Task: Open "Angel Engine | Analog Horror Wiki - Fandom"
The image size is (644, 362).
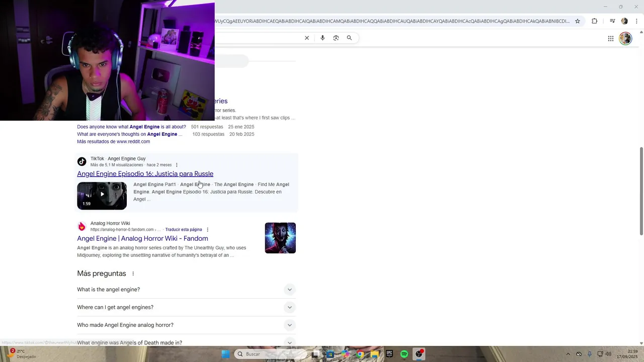Action: (142, 238)
